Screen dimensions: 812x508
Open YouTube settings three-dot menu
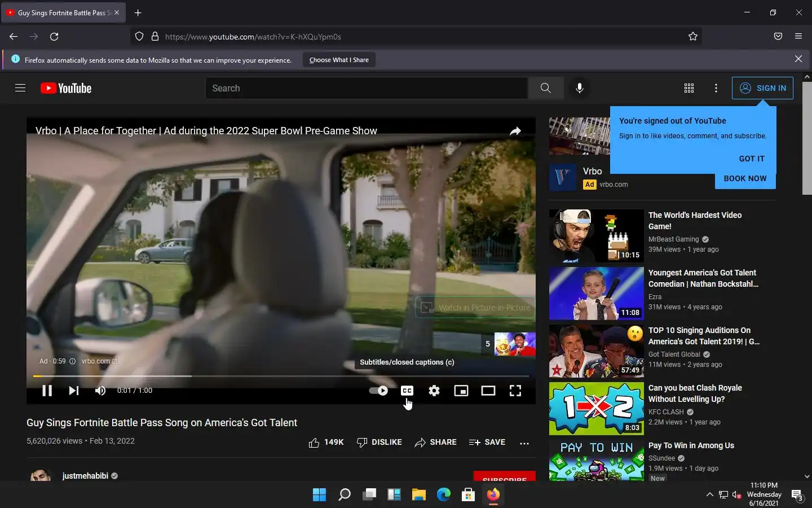pos(716,88)
